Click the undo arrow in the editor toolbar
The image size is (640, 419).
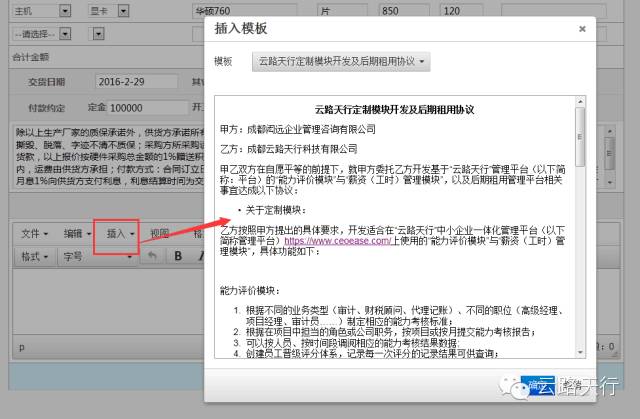coord(153,256)
